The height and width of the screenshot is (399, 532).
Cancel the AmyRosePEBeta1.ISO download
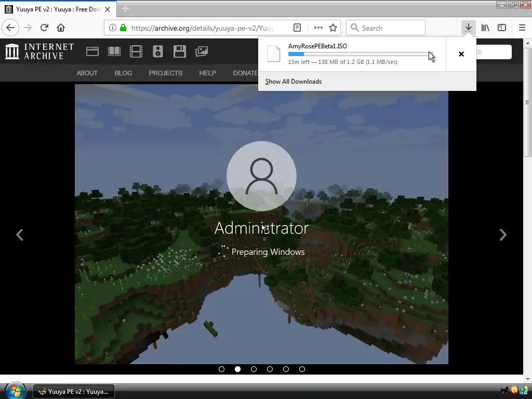[461, 54]
